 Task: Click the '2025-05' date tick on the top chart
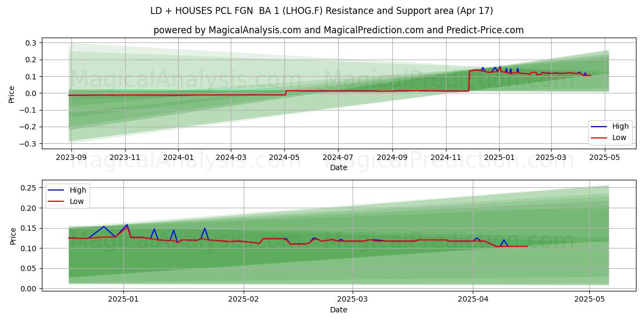point(605,157)
